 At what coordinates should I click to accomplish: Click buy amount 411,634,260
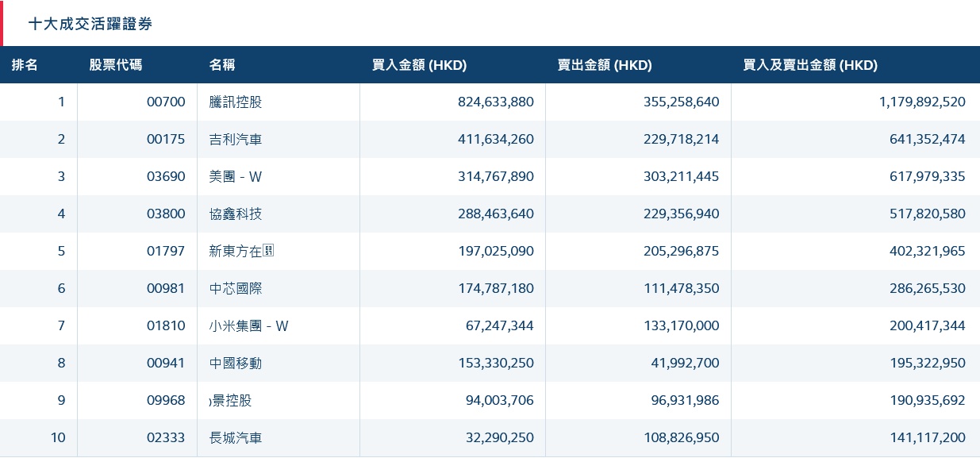pos(496,139)
